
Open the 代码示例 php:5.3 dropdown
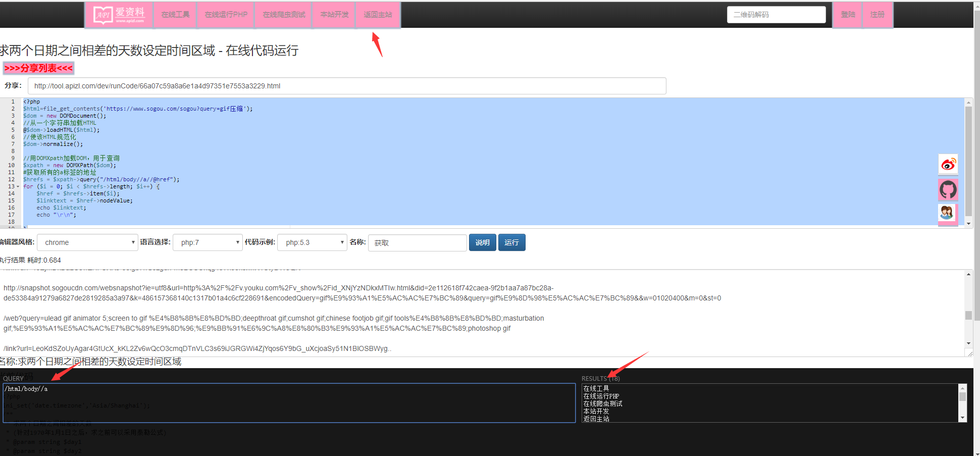tap(313, 242)
